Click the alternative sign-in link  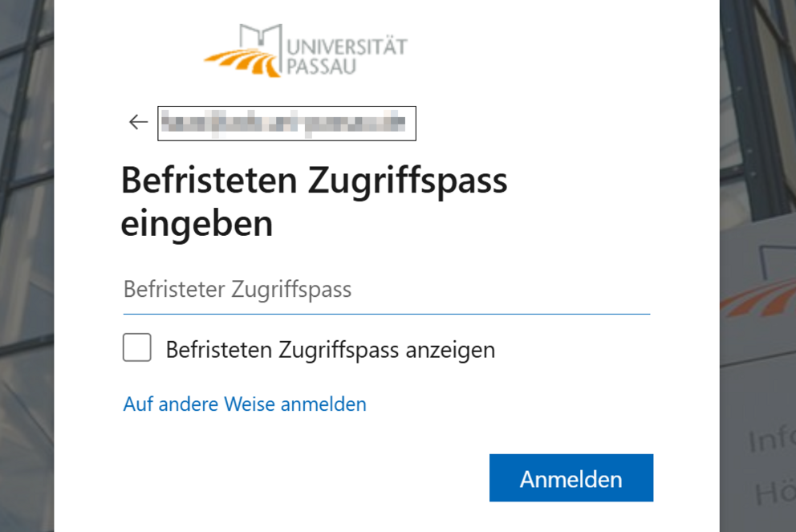tap(244, 404)
